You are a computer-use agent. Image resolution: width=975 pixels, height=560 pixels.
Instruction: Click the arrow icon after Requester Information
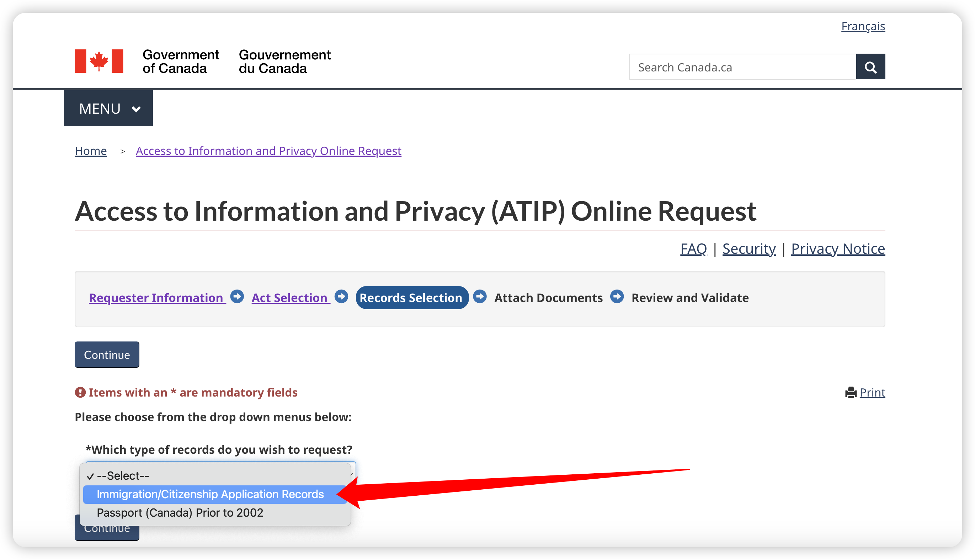[x=237, y=297]
